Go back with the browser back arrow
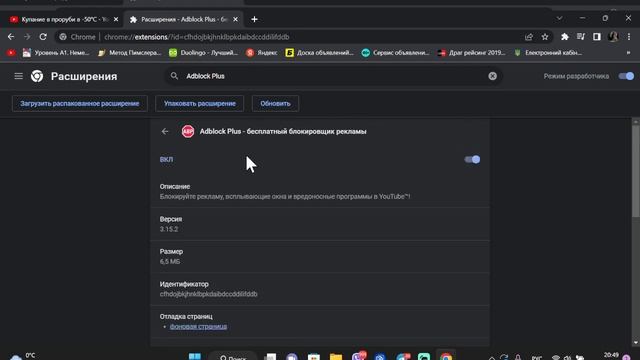 pyautogui.click(x=11, y=37)
